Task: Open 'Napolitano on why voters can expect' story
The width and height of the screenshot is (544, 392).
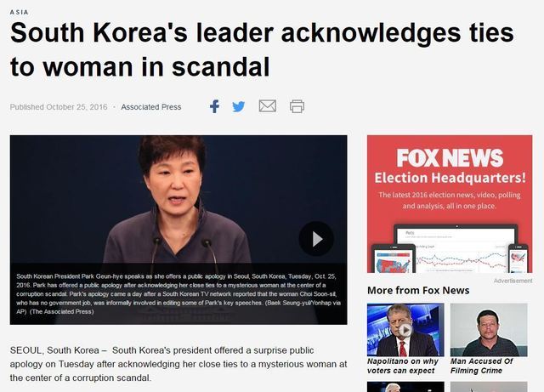Action: pos(402,366)
